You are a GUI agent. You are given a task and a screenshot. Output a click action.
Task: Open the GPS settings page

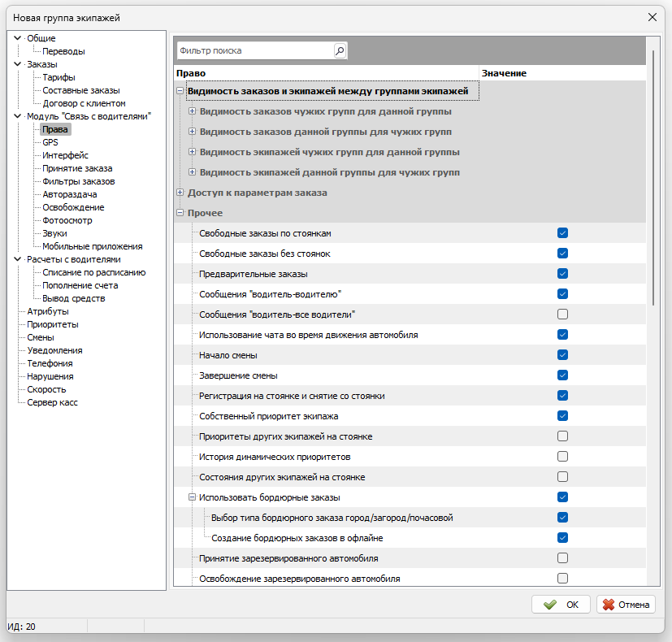50,142
